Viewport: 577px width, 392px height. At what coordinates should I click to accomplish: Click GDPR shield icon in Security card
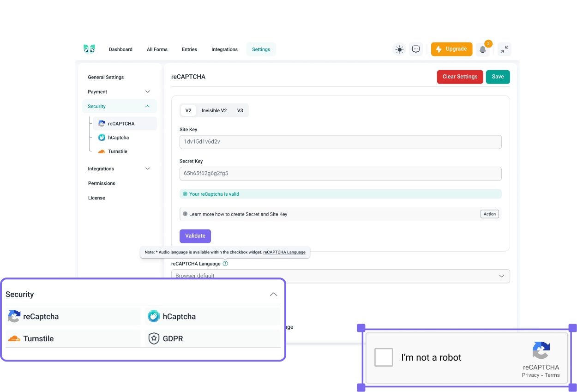click(x=154, y=338)
